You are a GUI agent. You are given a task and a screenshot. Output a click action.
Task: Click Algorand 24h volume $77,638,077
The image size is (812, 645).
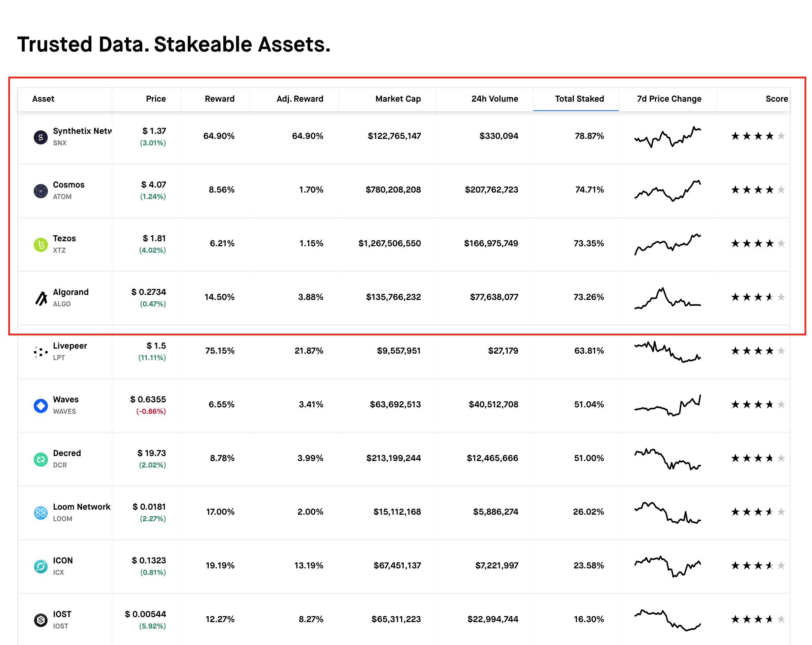click(x=494, y=297)
